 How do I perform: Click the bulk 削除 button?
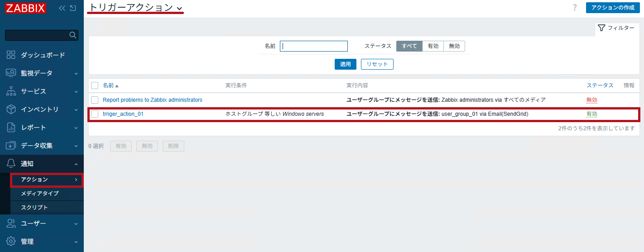(x=173, y=146)
